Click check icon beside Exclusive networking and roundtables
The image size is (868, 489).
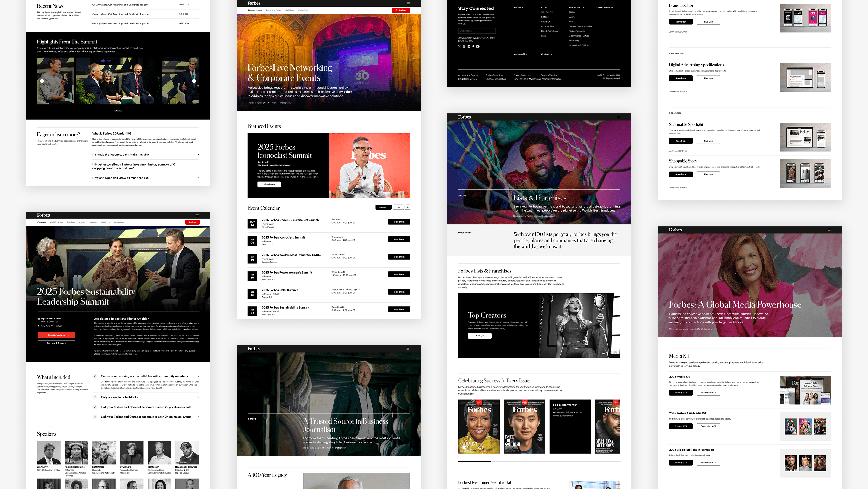pos(95,376)
